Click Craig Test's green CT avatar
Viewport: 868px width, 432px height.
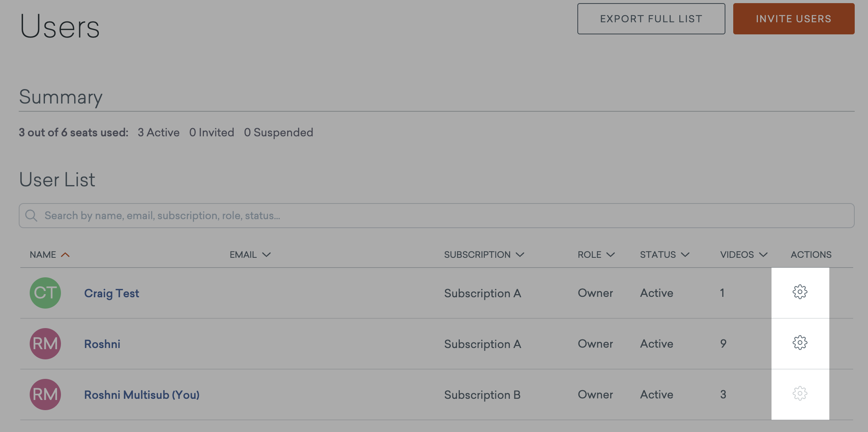45,293
